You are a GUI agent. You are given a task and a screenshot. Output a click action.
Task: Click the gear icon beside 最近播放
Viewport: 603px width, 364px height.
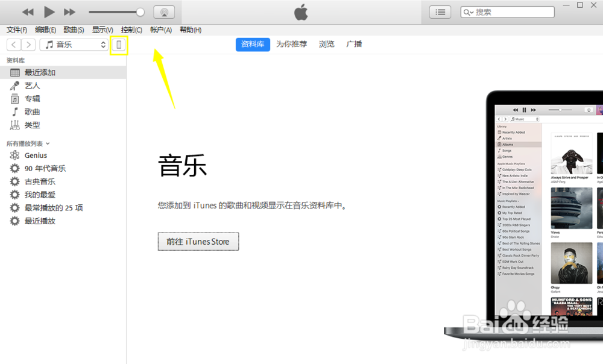(x=14, y=221)
